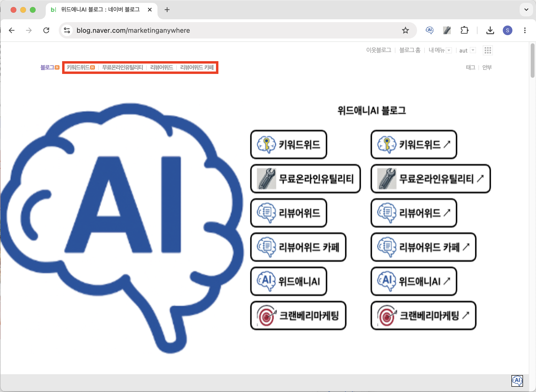This screenshot has width=536, height=392.
Task: Click the browser back arrow
Action: (x=12, y=30)
